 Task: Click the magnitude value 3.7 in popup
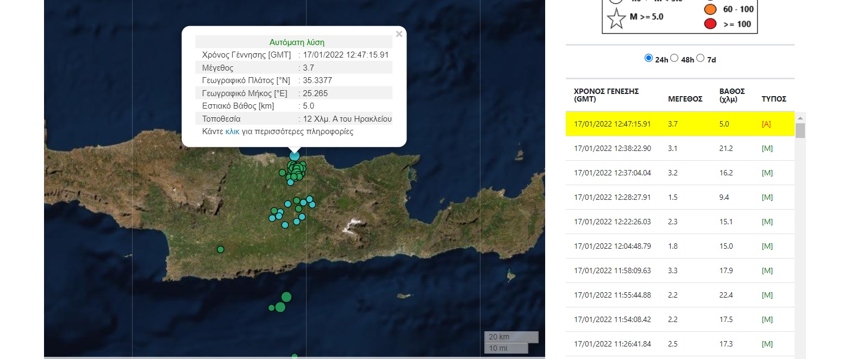click(308, 68)
